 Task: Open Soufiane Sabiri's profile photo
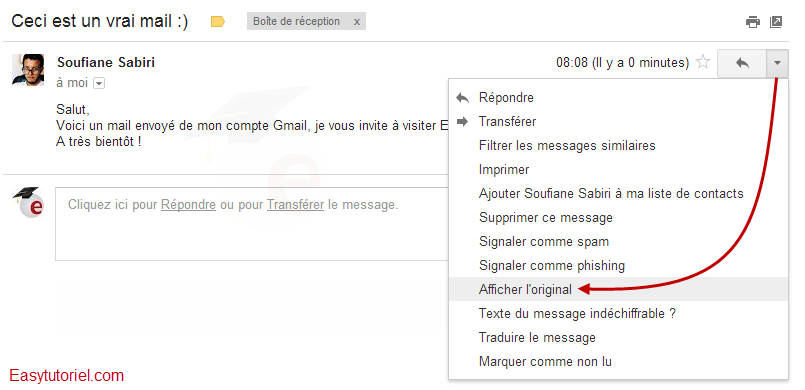point(28,69)
